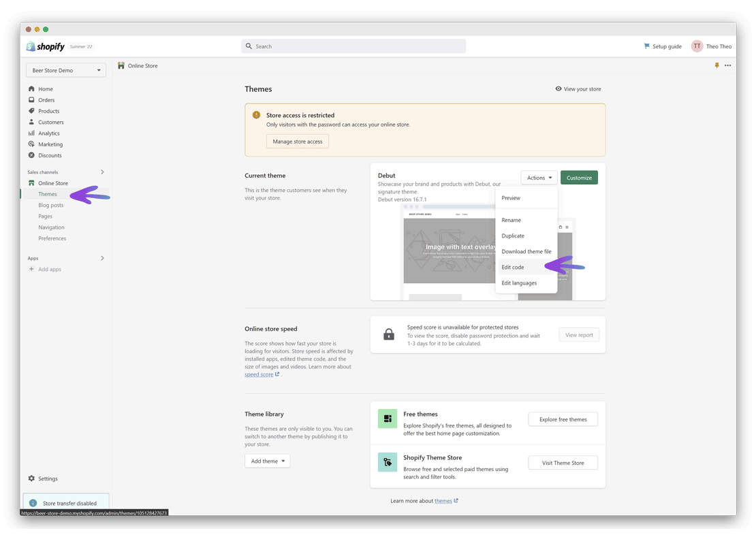Open the Theo Theo account avatar
Screen dimensions: 756x537
point(696,46)
